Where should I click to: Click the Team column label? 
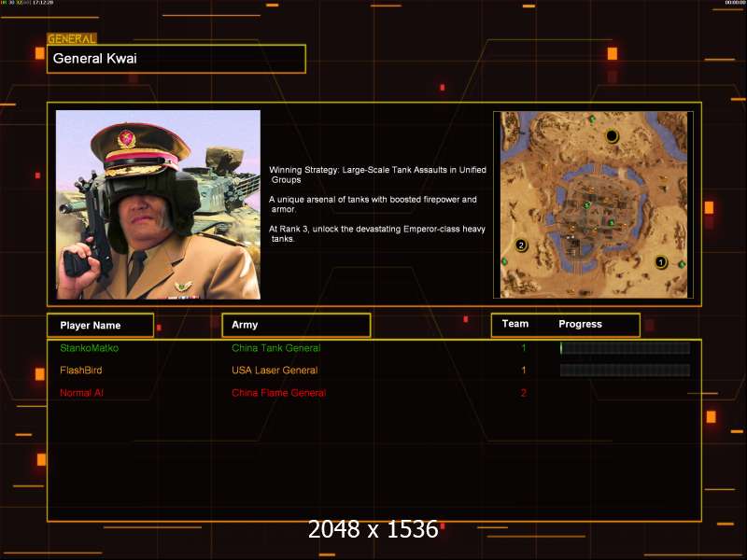pos(515,324)
